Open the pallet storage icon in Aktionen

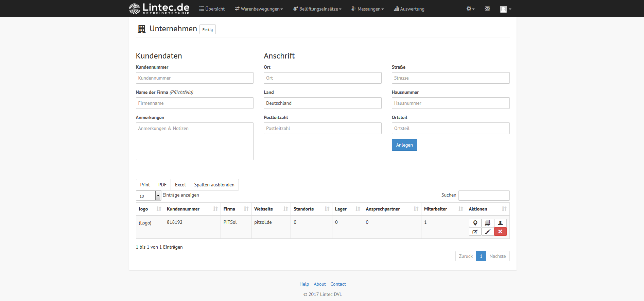[x=488, y=223]
